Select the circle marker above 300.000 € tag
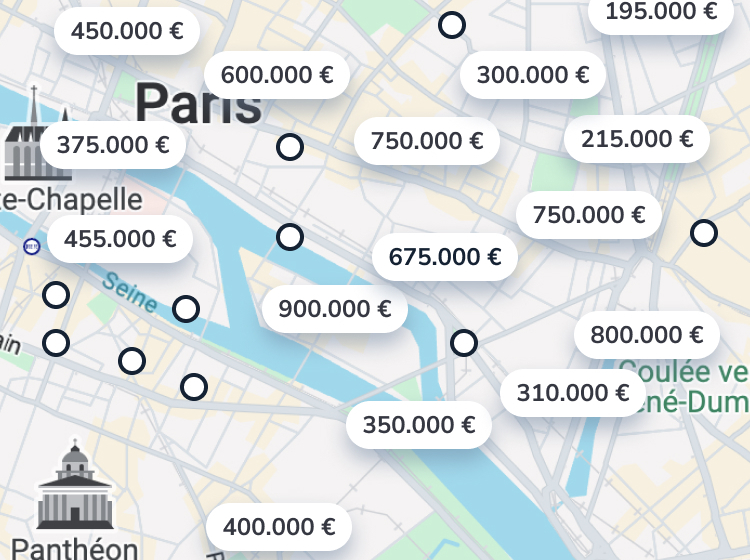The height and width of the screenshot is (560, 750). coord(452,26)
